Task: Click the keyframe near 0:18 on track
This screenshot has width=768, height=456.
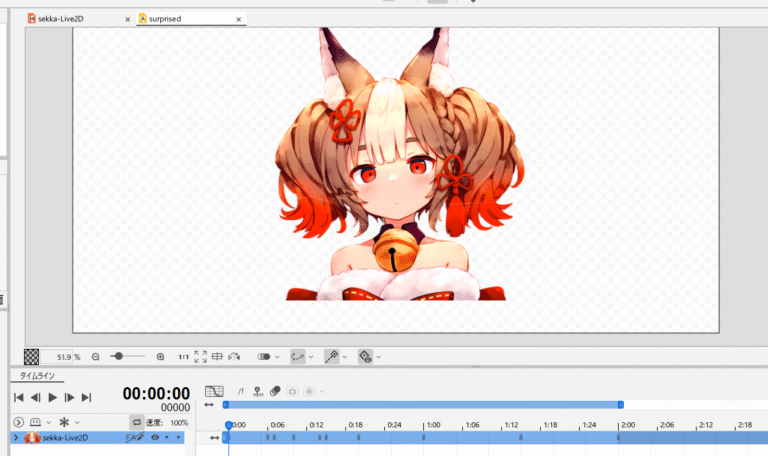Action: pos(359,437)
